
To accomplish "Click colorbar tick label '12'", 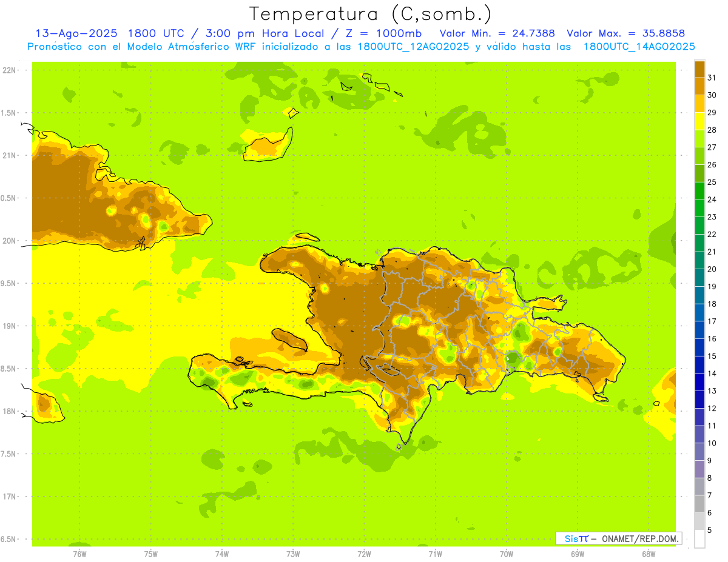I will coord(712,408).
